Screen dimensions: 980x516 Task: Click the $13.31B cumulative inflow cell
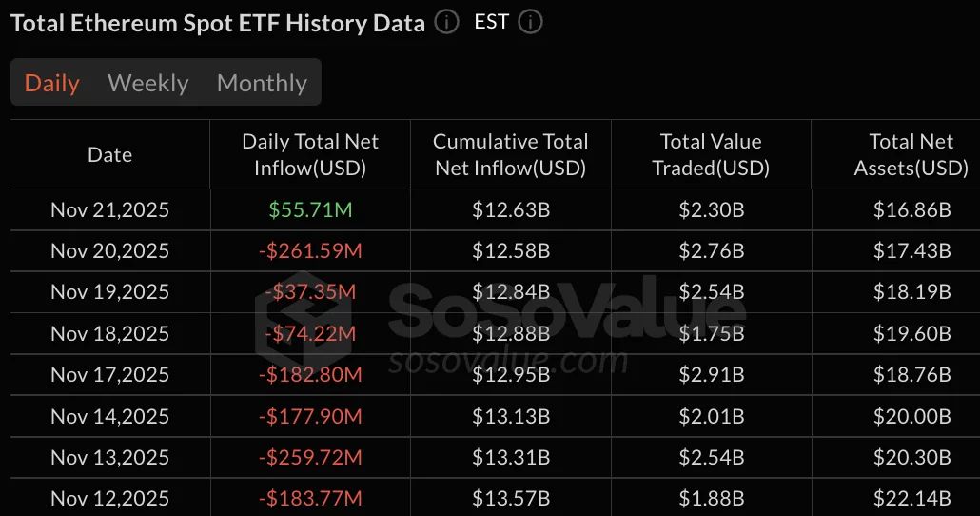(511, 458)
